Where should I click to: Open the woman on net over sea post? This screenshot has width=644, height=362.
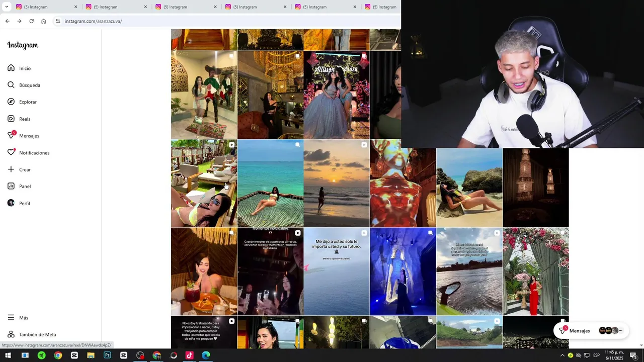pyautogui.click(x=270, y=184)
